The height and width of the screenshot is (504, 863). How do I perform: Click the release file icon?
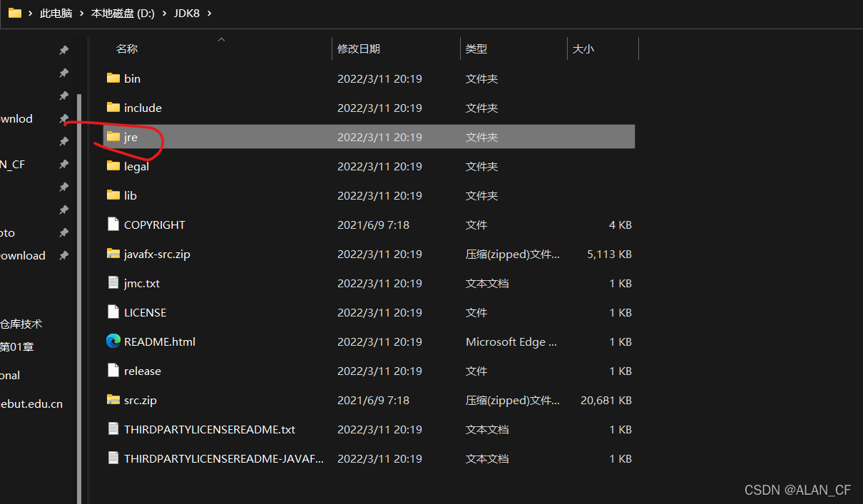113,371
